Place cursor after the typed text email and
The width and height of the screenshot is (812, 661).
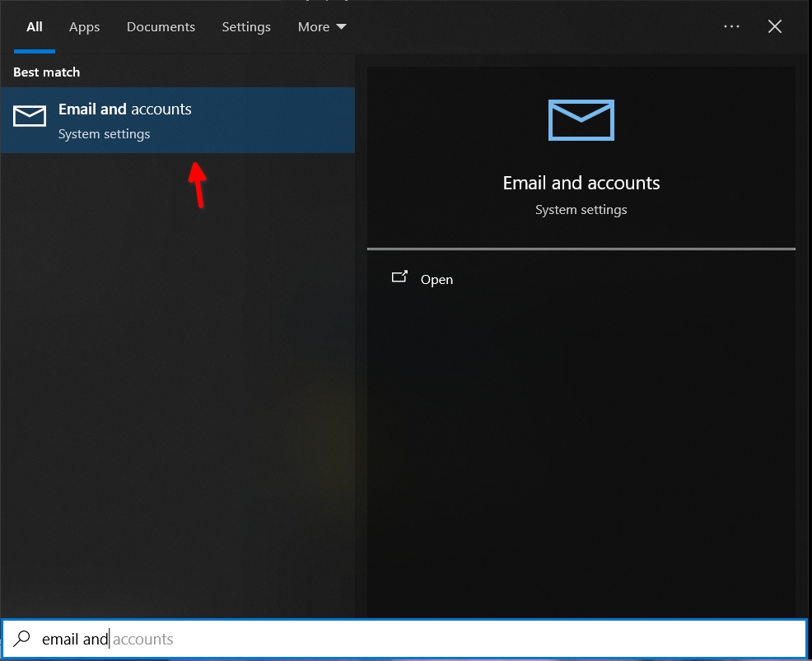(110, 639)
